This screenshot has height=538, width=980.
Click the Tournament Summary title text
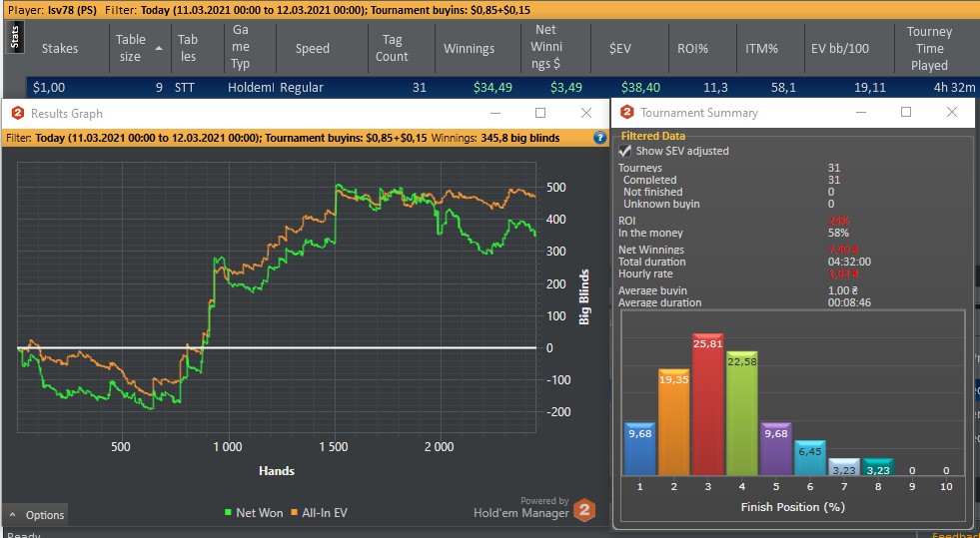tap(698, 113)
